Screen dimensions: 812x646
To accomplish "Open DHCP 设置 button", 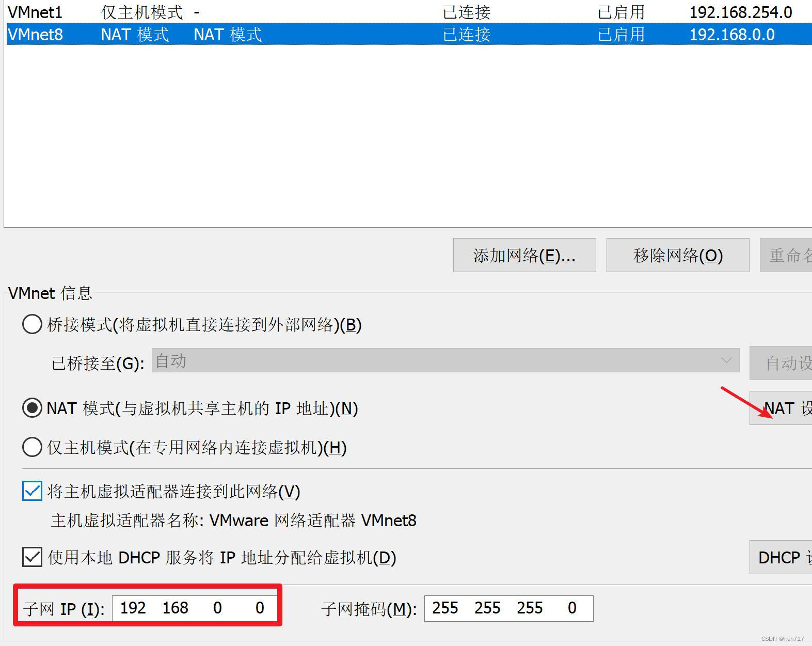I will tap(781, 557).
